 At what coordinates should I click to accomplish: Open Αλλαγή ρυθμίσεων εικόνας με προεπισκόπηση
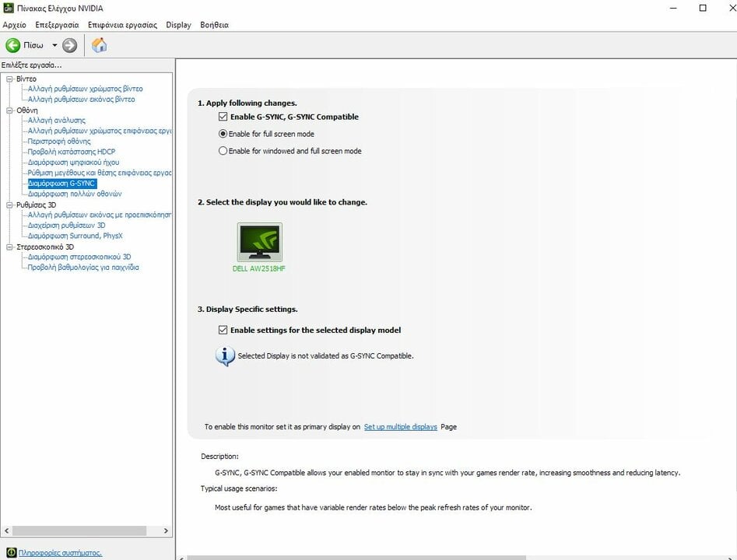[x=100, y=215]
